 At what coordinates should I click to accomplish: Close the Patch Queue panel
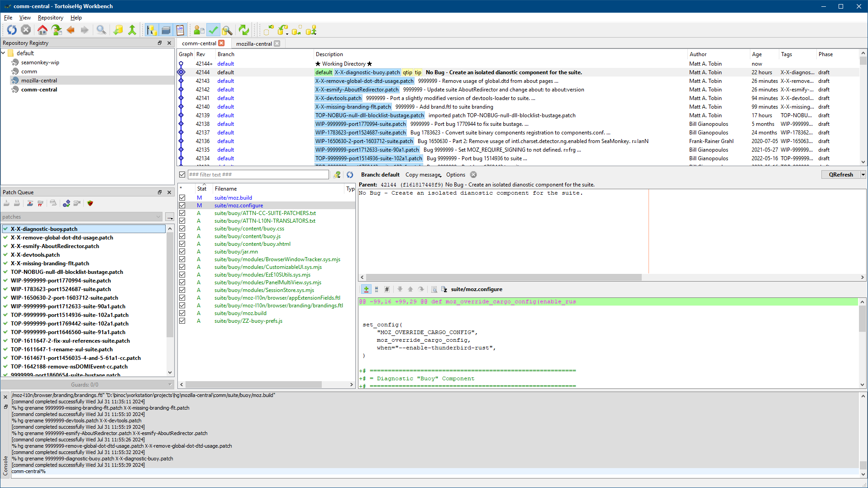(169, 192)
